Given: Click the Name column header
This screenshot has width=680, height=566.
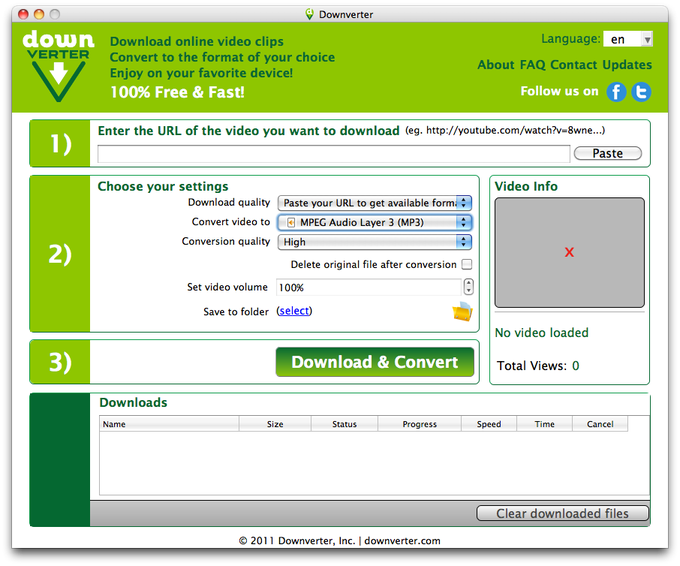Looking at the screenshot, I should [169, 424].
